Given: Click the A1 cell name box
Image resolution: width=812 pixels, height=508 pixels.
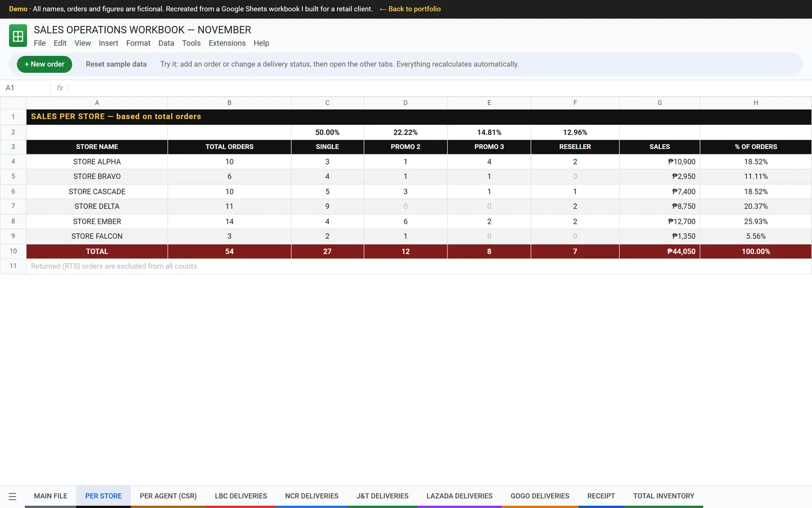Looking at the screenshot, I should point(25,88).
